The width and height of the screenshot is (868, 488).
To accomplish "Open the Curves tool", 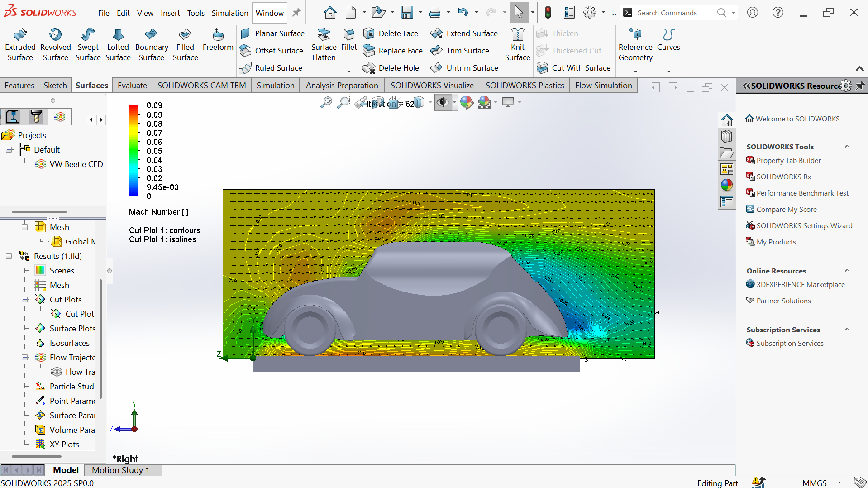I will click(668, 40).
